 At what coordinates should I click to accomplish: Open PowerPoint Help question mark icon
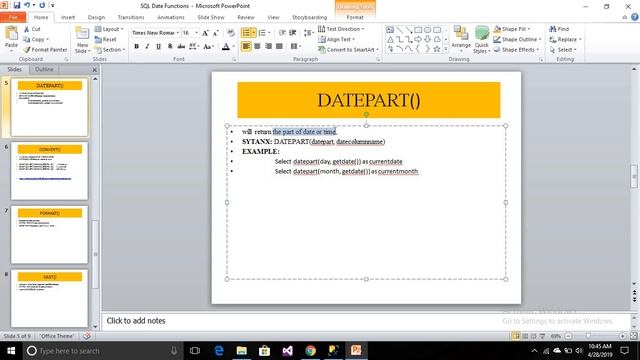tap(634, 17)
